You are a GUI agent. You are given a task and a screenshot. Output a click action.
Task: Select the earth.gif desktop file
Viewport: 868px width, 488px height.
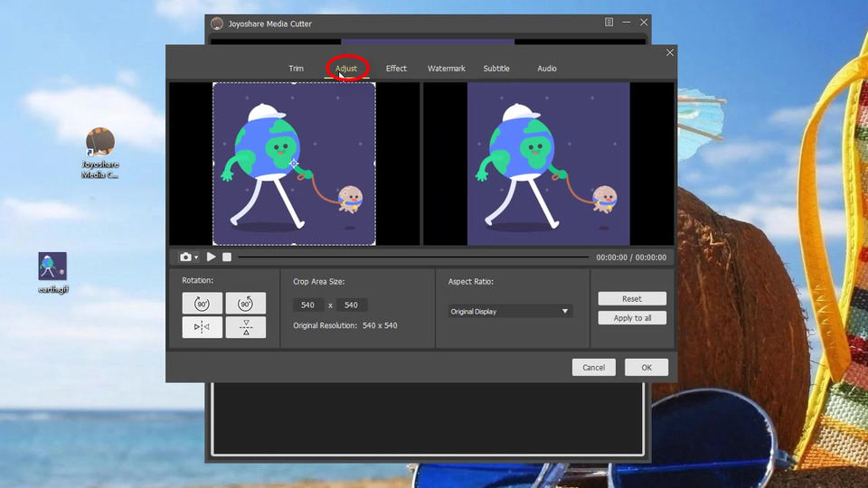click(52, 273)
